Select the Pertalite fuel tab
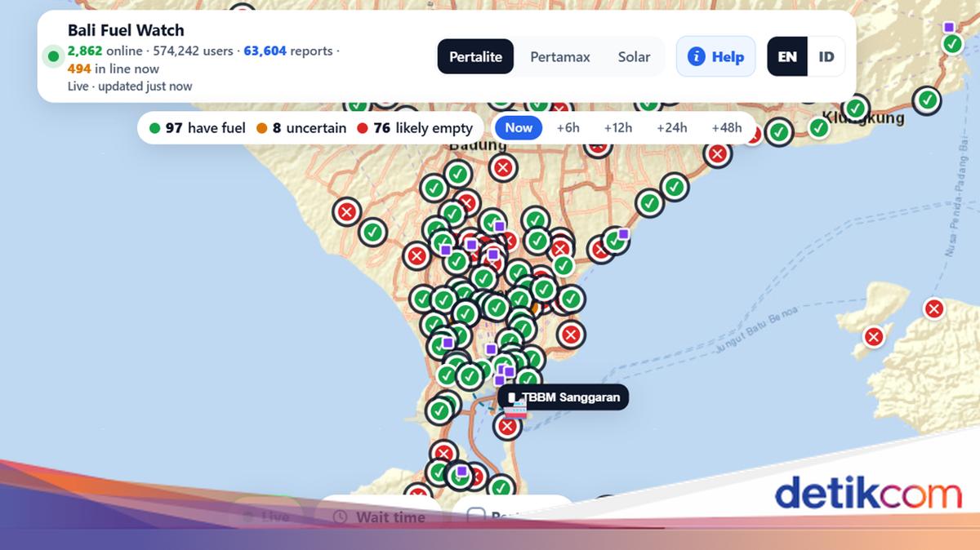980x550 pixels. click(475, 57)
